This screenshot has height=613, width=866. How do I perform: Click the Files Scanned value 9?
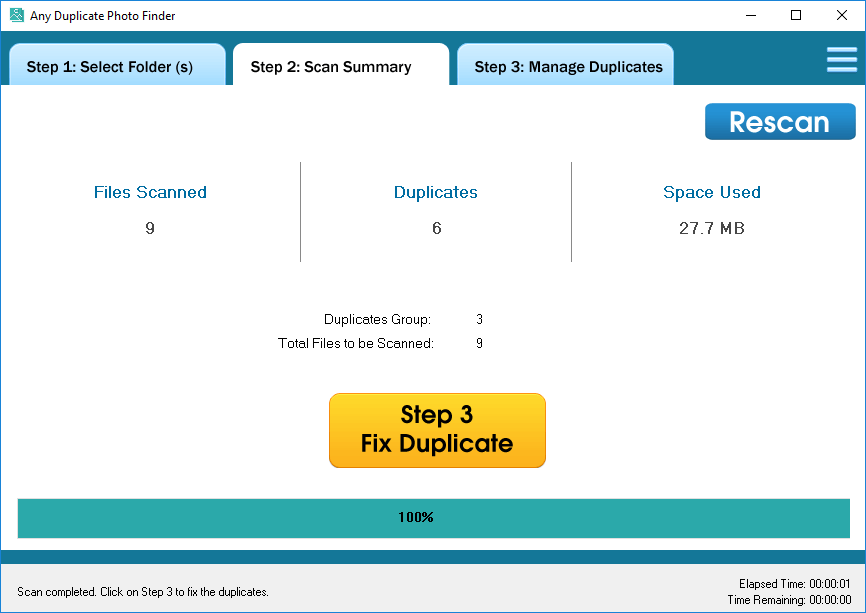coord(150,228)
